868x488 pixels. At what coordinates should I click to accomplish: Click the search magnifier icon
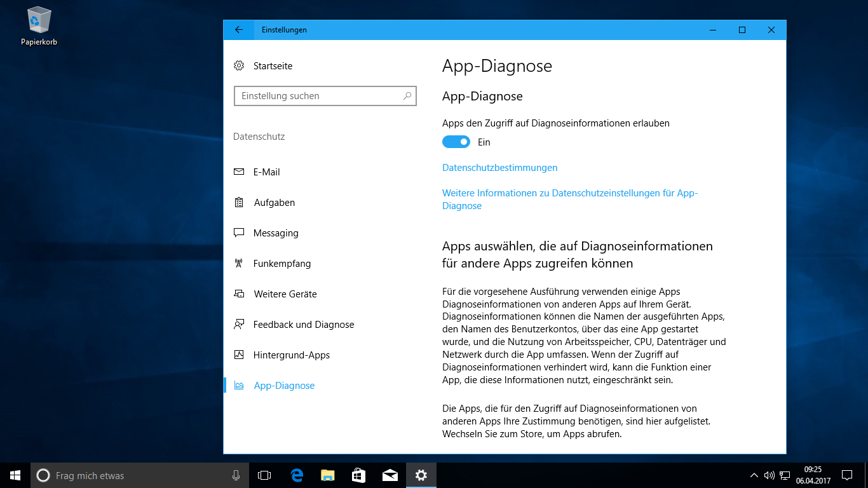pyautogui.click(x=407, y=96)
